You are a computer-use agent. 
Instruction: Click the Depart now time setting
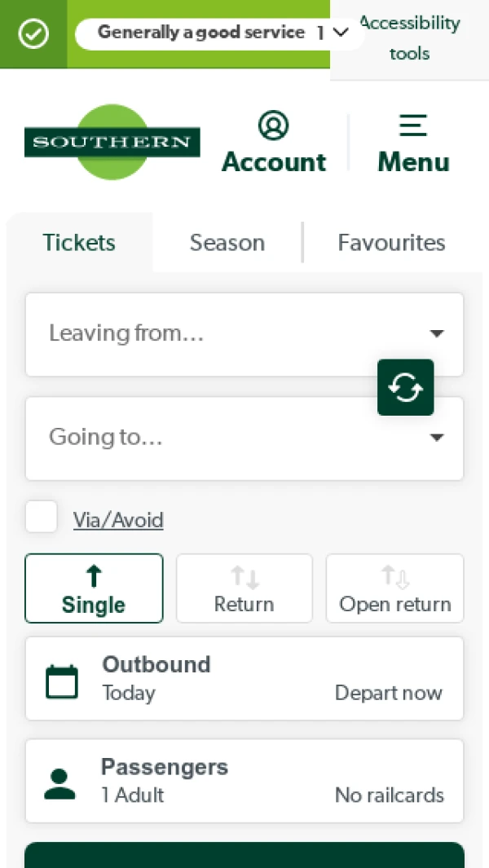point(388,693)
